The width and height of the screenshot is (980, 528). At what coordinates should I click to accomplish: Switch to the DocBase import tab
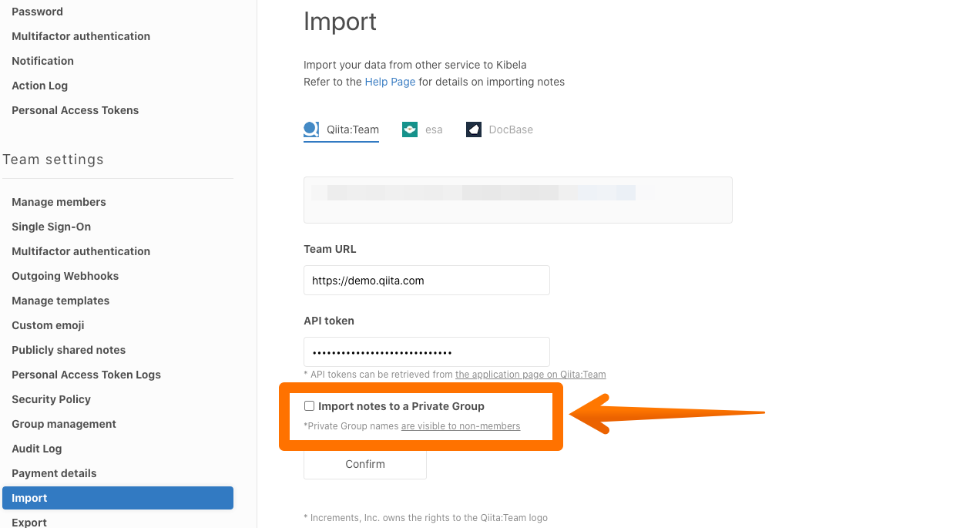(x=510, y=129)
